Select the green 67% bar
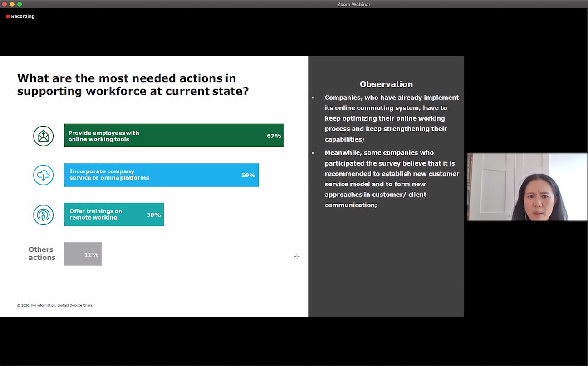The width and height of the screenshot is (588, 366). (174, 136)
